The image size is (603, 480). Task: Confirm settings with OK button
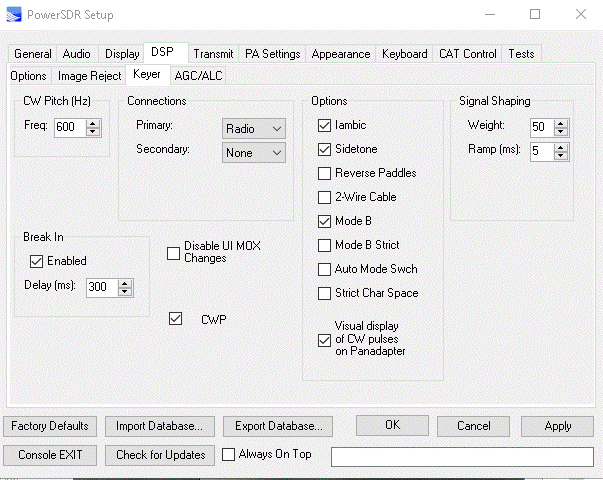coord(392,425)
